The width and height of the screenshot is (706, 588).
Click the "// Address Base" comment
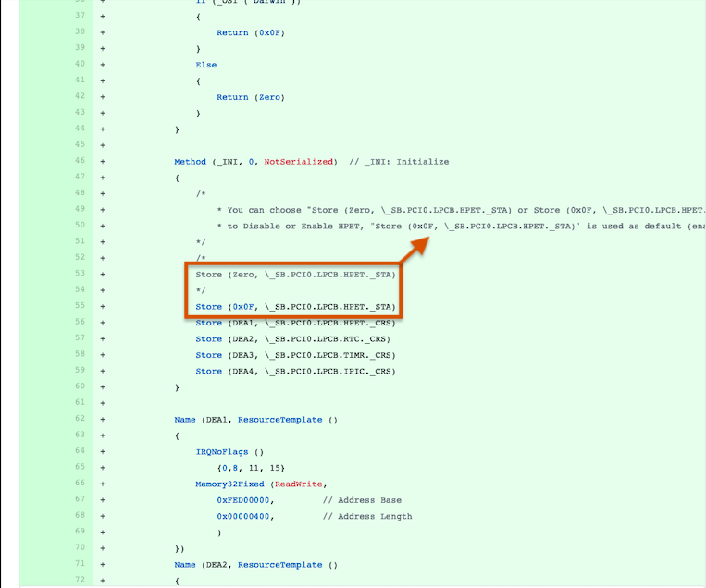(x=362, y=500)
